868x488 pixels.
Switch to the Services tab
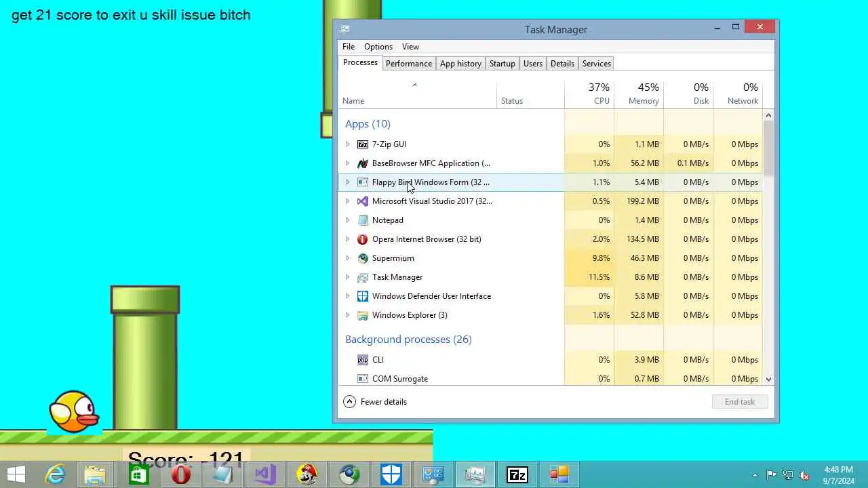[597, 64]
